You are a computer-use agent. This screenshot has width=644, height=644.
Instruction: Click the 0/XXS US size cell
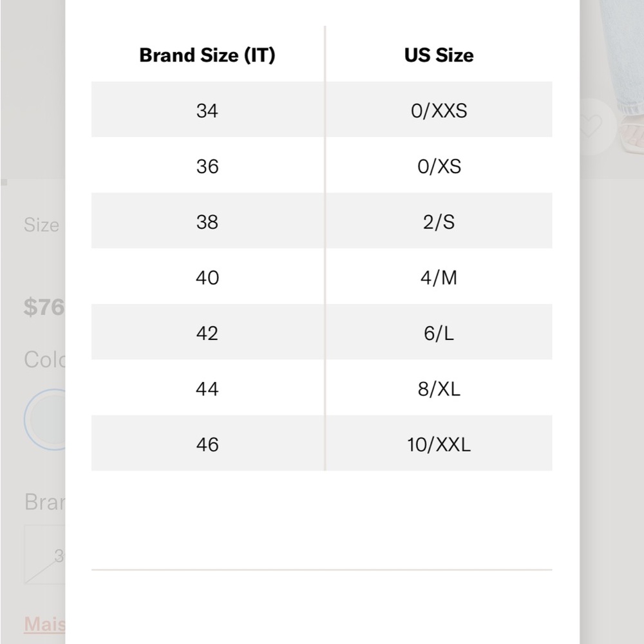(x=439, y=111)
